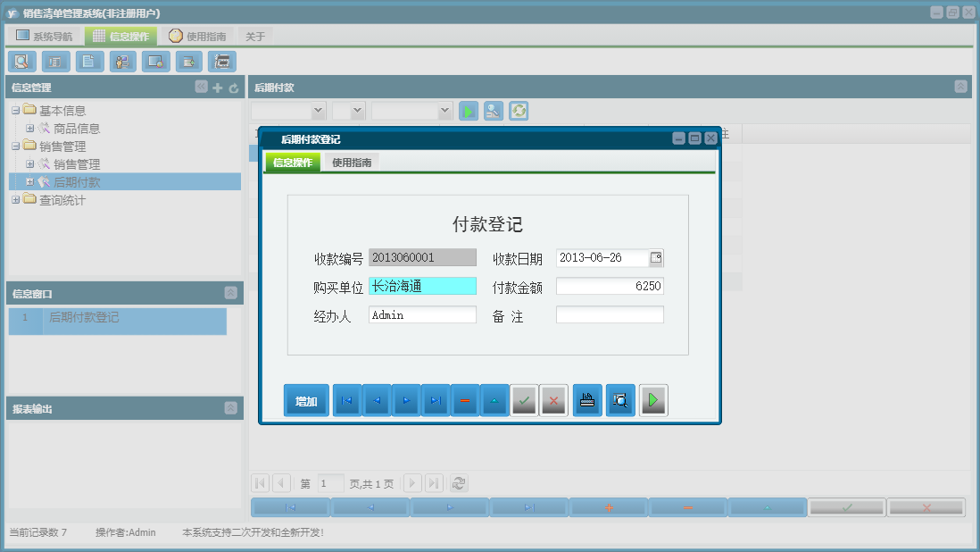Image resolution: width=980 pixels, height=552 pixels.
Task: Select the search magnifier icon in the top toolbar
Action: pos(21,61)
